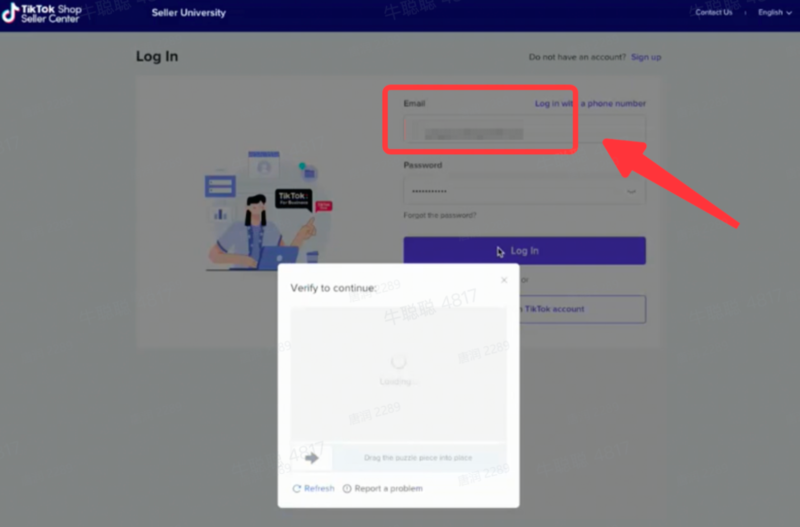The image size is (800, 527).
Task: Click the icon beside Report a problem
Action: point(347,488)
